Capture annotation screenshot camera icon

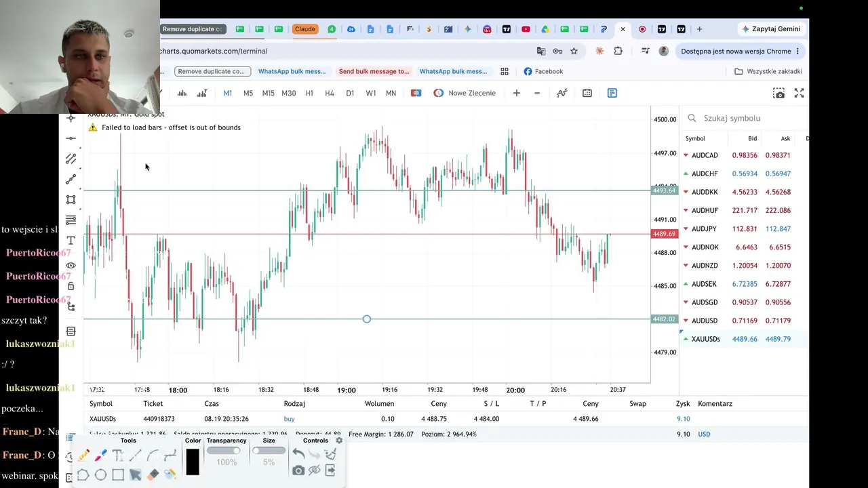pos(298,470)
